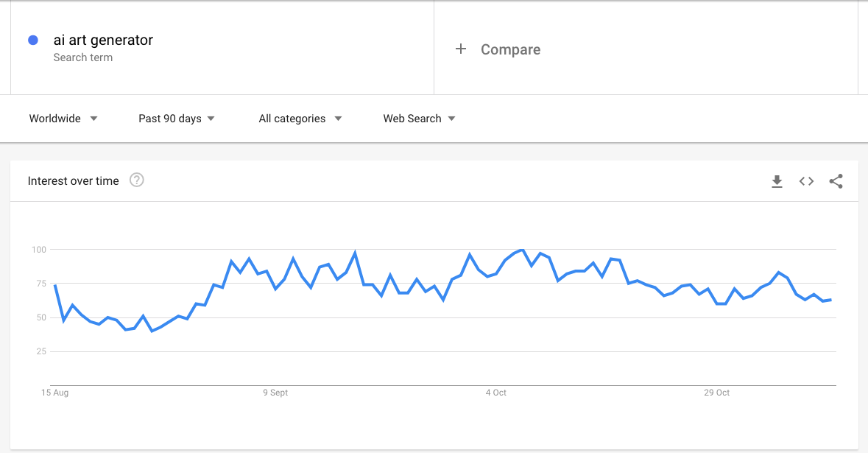Click the Compare text to add term
The image size is (868, 453).
(x=510, y=49)
